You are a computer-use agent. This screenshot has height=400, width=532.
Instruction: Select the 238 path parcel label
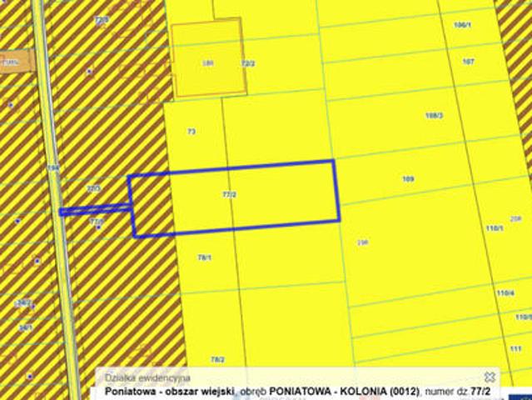point(363,242)
